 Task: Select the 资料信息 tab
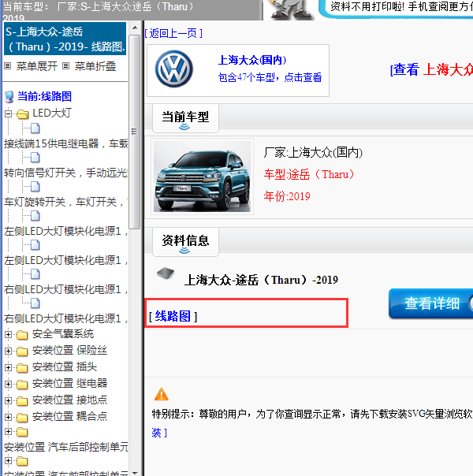pos(185,242)
